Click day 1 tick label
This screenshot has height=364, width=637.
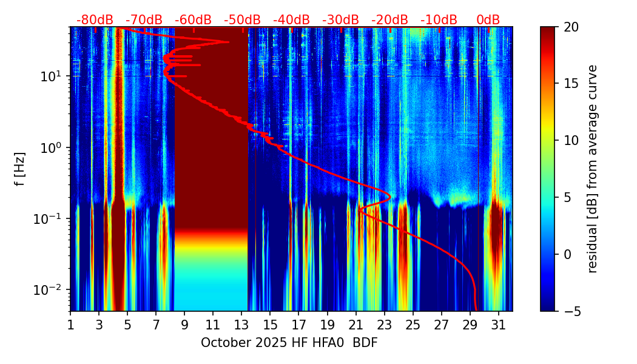pos(70,324)
